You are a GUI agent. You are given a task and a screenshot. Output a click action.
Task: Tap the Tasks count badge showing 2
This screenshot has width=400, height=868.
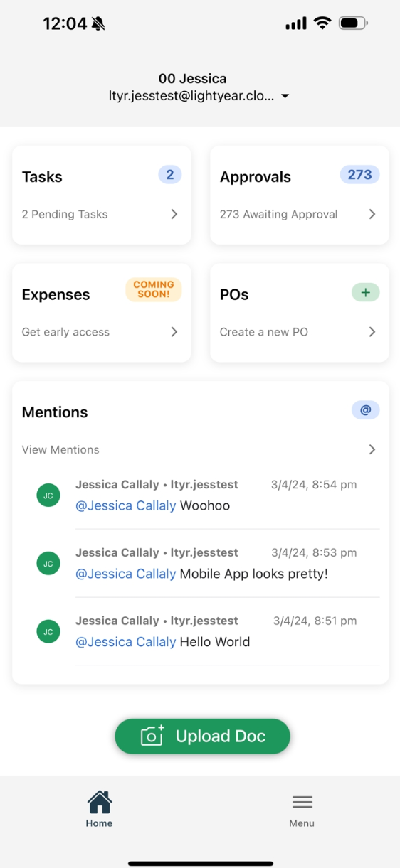pos(170,175)
